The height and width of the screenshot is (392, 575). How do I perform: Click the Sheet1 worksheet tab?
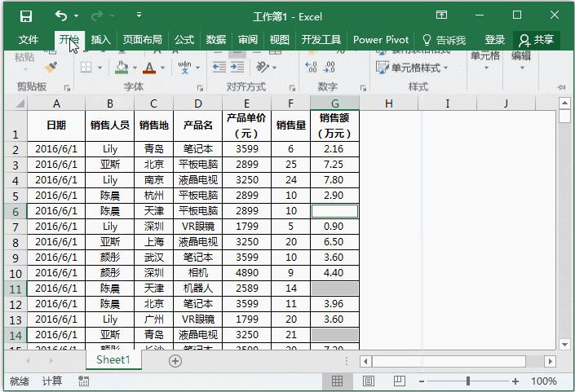click(x=113, y=359)
